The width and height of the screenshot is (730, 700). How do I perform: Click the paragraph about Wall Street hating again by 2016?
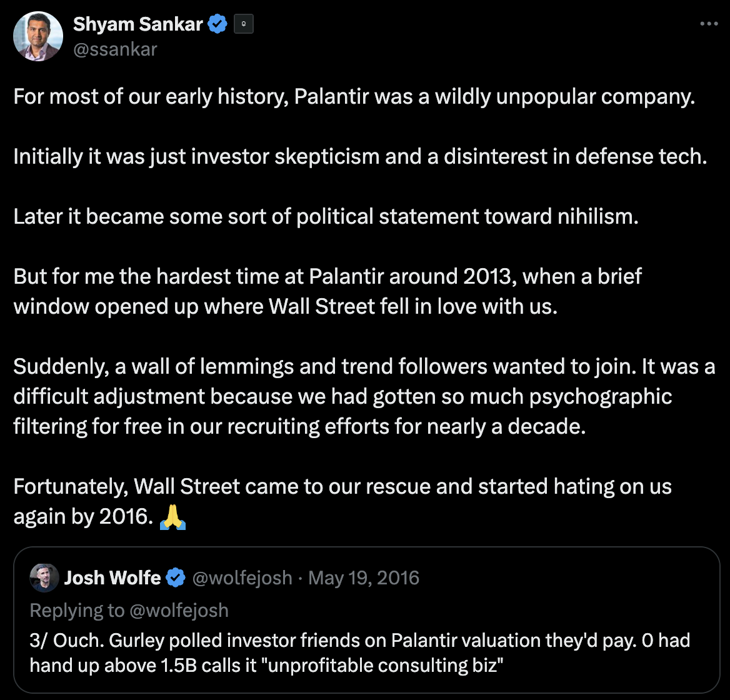pyautogui.click(x=342, y=501)
